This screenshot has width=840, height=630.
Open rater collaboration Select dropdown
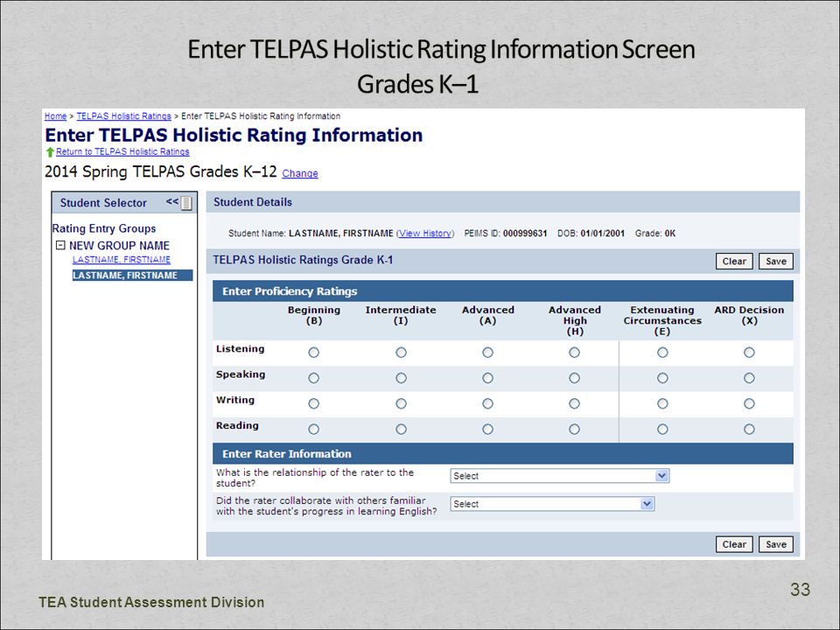coord(552,504)
